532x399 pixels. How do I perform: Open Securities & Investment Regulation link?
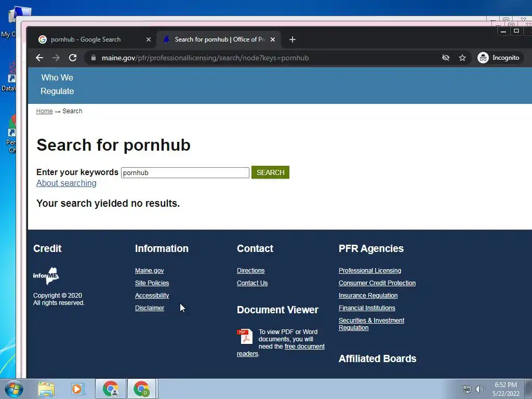[371, 324]
